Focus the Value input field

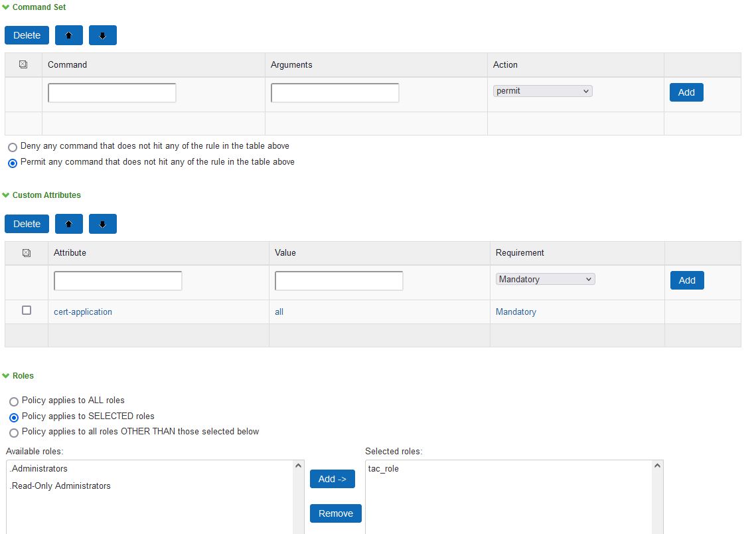339,281
